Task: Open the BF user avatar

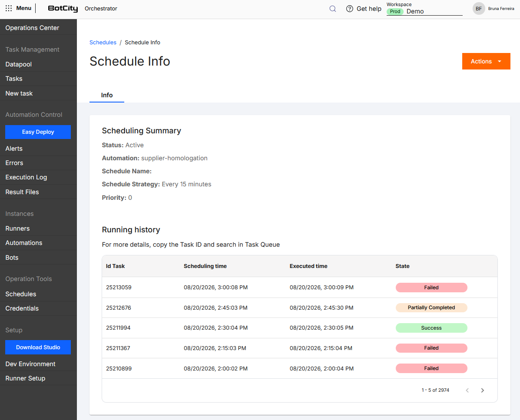Action: [479, 9]
